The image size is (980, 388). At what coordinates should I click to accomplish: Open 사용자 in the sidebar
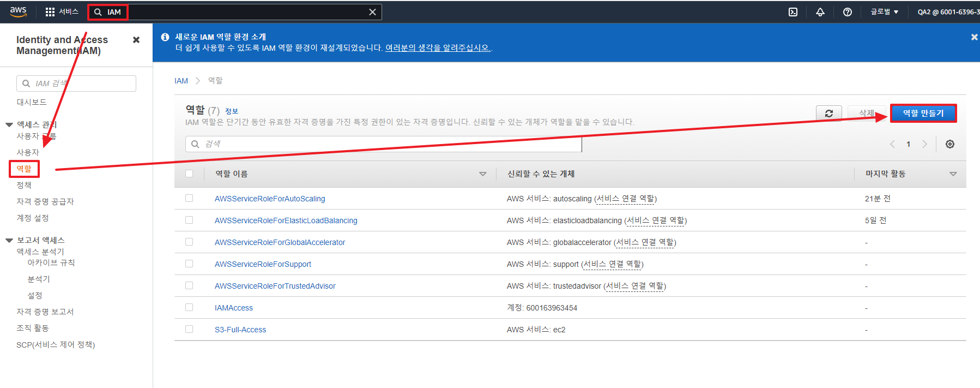point(28,152)
